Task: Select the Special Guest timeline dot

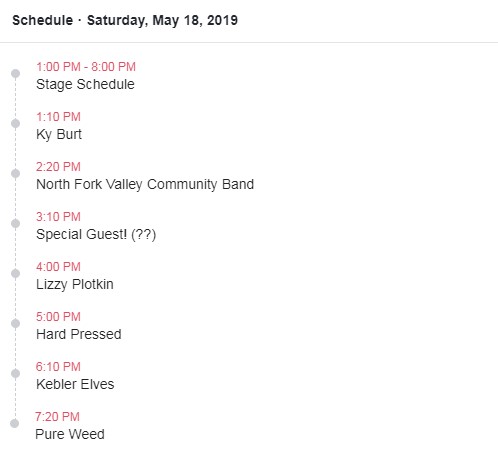Action: tap(15, 223)
